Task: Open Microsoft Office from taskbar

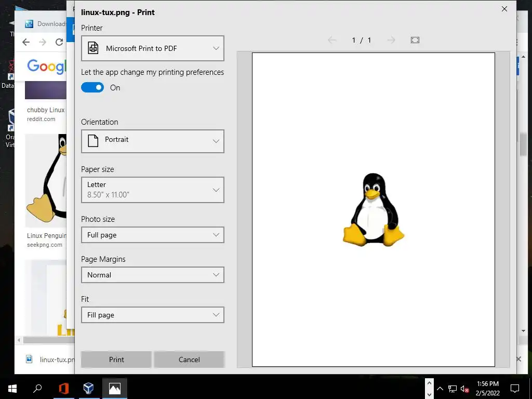Action: pyautogui.click(x=64, y=388)
